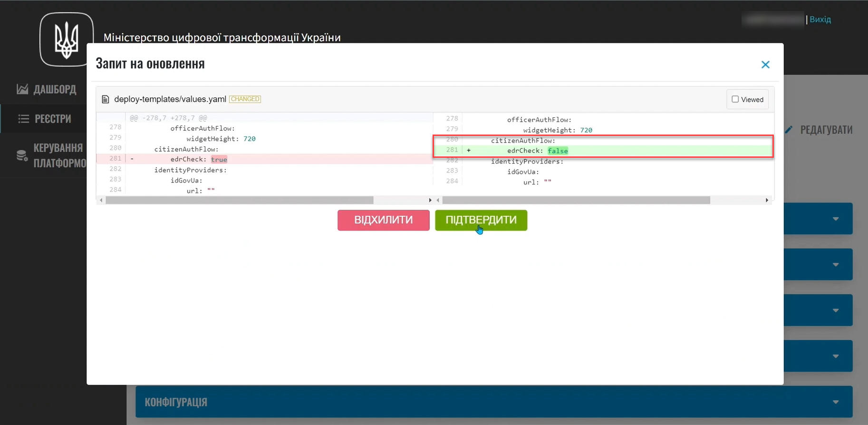The image size is (868, 425).
Task: Click right arrow of left diff scrollbar
Action: coord(430,200)
